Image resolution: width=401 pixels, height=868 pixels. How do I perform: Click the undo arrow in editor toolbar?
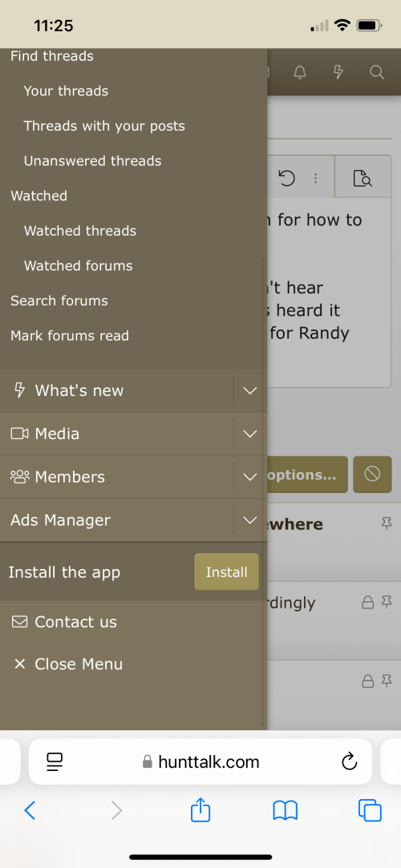click(x=286, y=178)
